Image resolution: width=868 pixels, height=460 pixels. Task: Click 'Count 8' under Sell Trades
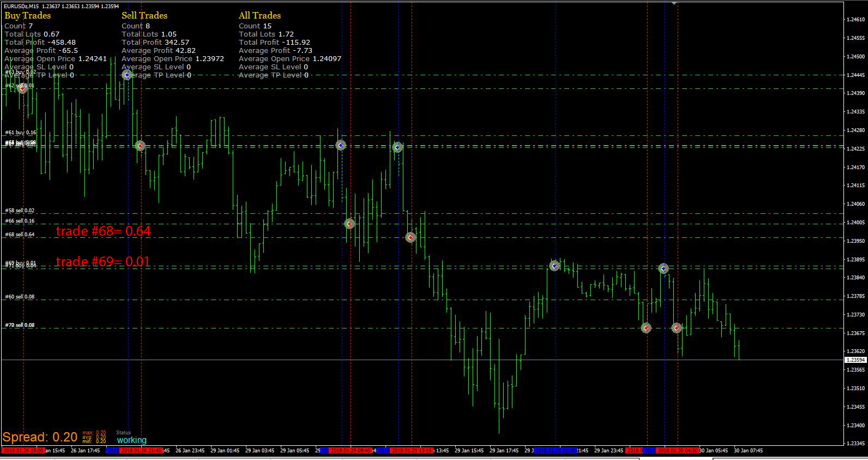pos(136,26)
